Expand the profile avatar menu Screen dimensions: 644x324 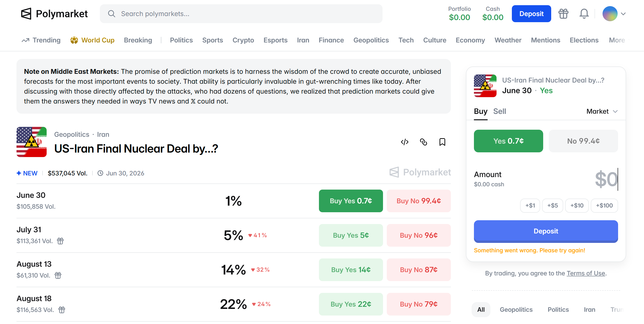[x=614, y=14]
